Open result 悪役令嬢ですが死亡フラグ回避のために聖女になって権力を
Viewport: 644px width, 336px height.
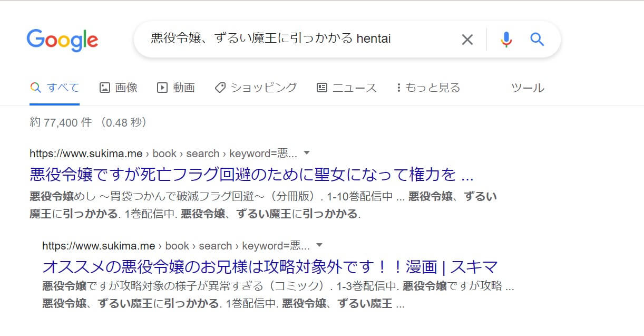click(x=252, y=174)
